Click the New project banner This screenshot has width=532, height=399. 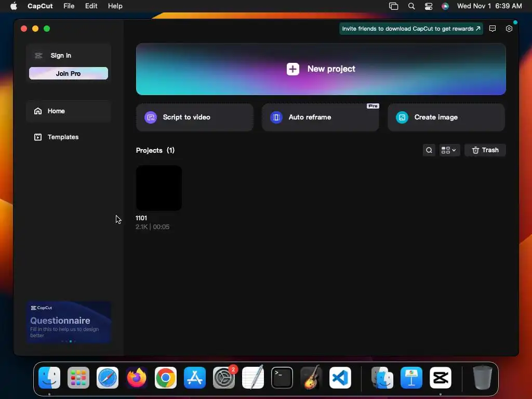[321, 69]
